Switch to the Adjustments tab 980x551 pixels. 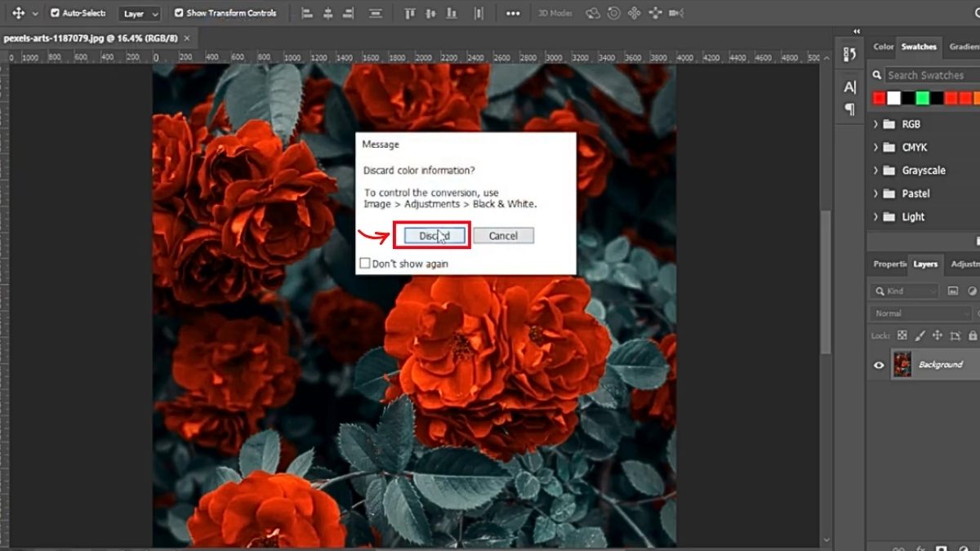pyautogui.click(x=964, y=264)
